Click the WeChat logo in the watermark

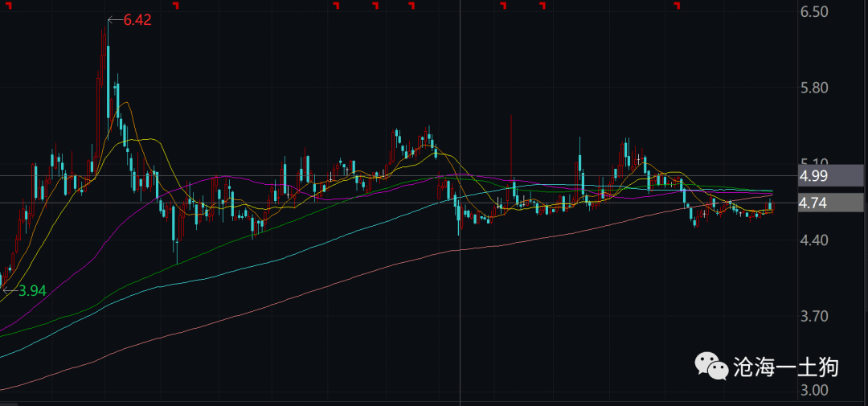point(712,367)
